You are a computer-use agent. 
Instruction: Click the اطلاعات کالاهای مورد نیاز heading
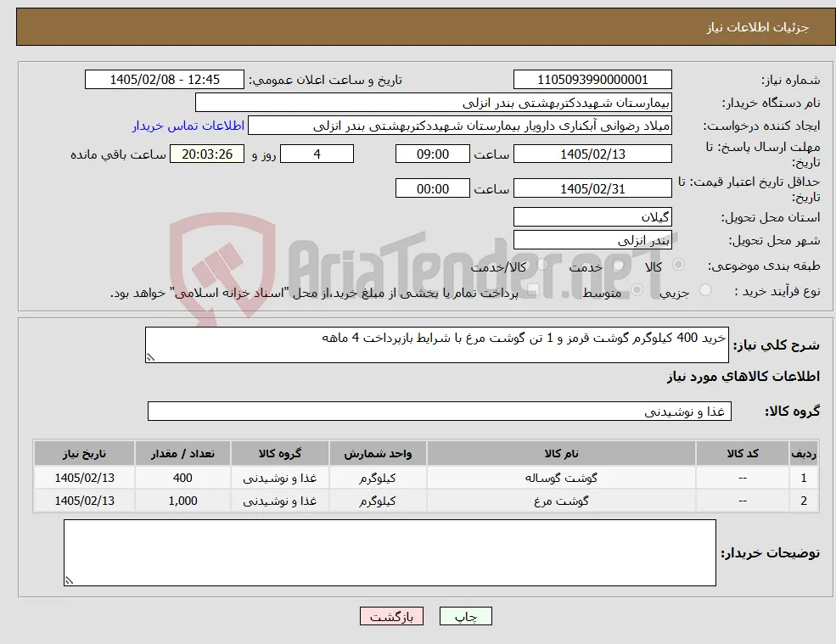[743, 377]
